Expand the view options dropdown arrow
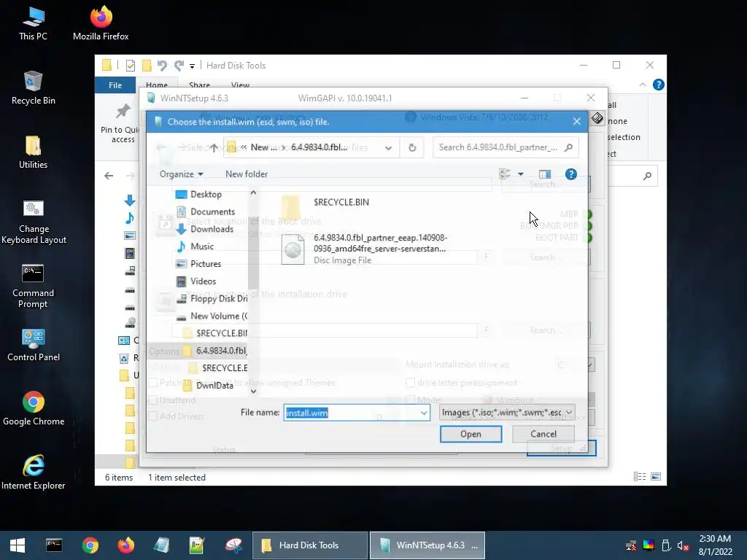Viewport: 747px width, 560px height. (x=521, y=174)
